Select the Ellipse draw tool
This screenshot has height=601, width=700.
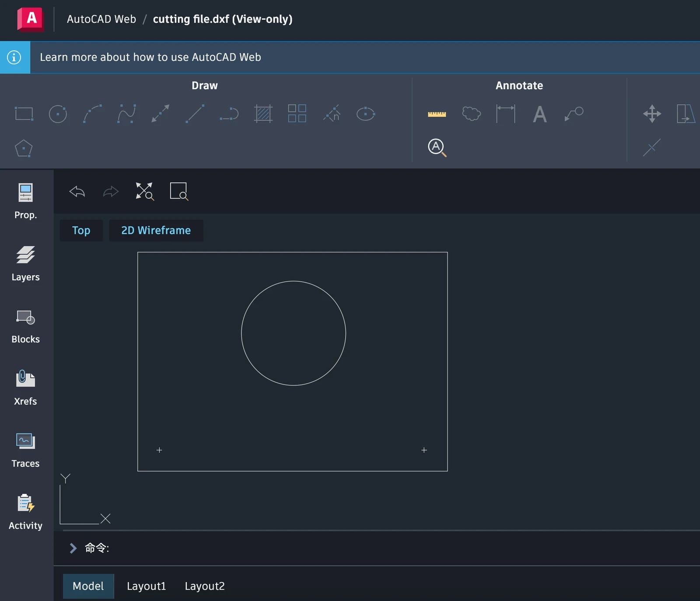[x=366, y=114]
